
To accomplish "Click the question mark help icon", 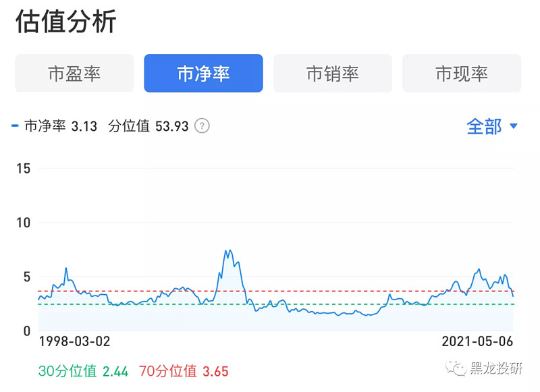I will pyautogui.click(x=202, y=126).
